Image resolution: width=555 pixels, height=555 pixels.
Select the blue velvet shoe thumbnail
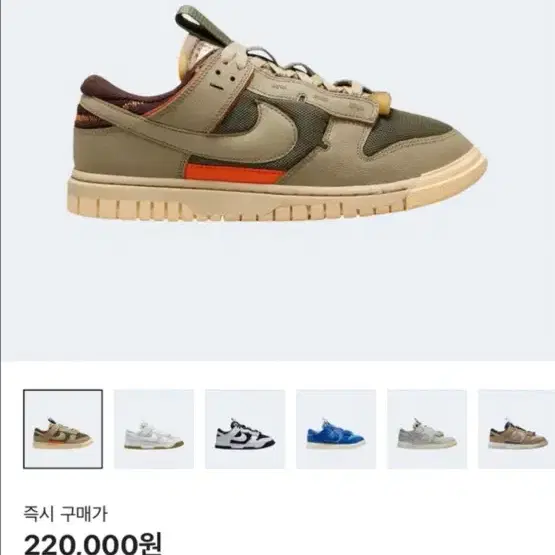click(x=336, y=429)
